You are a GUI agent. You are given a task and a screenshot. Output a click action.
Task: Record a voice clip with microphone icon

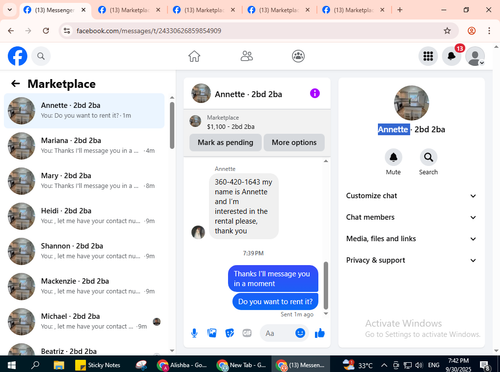click(194, 333)
